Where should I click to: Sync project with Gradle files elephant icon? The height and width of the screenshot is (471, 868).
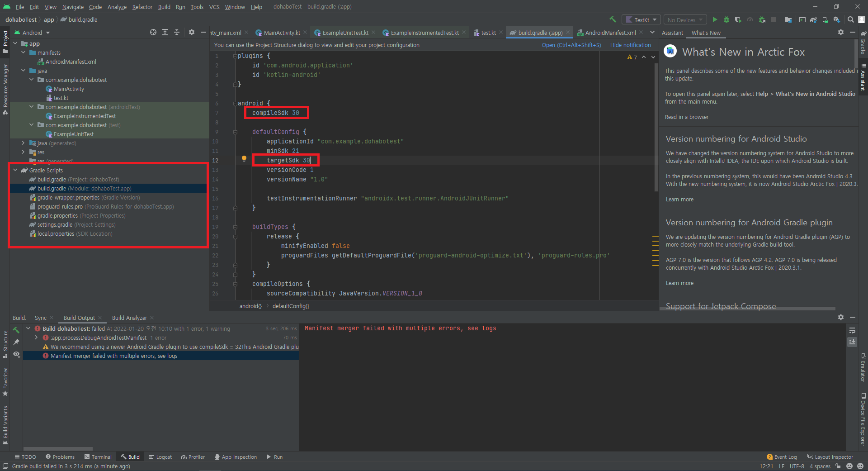tap(813, 19)
